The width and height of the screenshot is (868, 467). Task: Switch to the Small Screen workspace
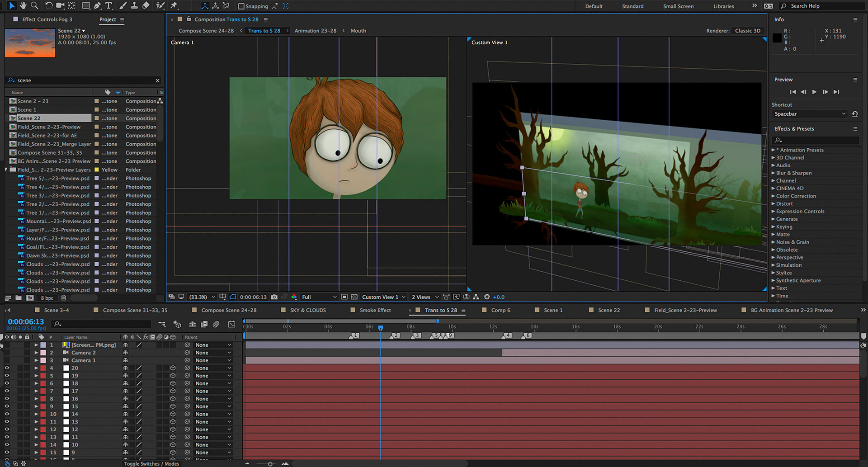coord(678,6)
